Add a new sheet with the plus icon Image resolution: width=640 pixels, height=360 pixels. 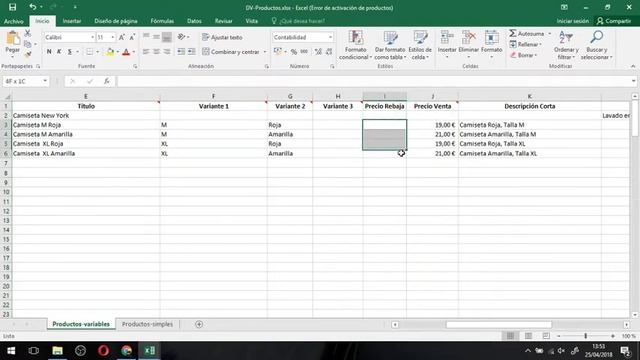[199, 324]
